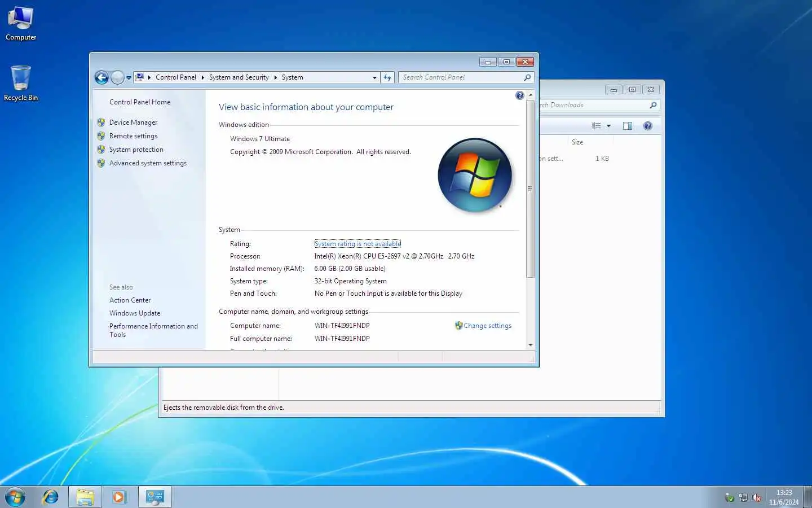Open network tray icon
Viewport: 812px width, 508px height.
743,498
